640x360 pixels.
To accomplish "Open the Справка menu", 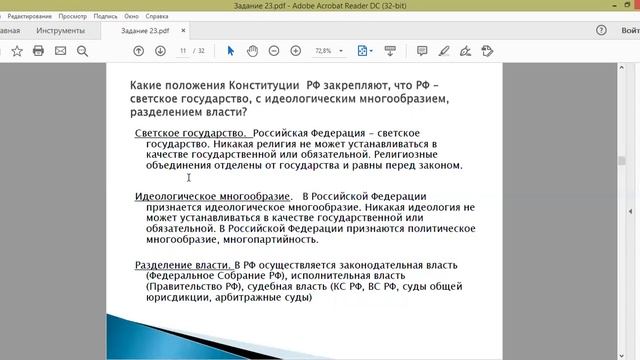I will 157,16.
